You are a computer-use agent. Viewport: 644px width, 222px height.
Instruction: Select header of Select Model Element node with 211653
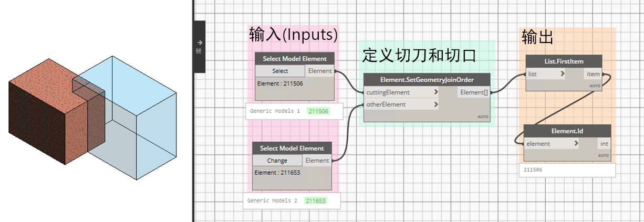point(292,148)
